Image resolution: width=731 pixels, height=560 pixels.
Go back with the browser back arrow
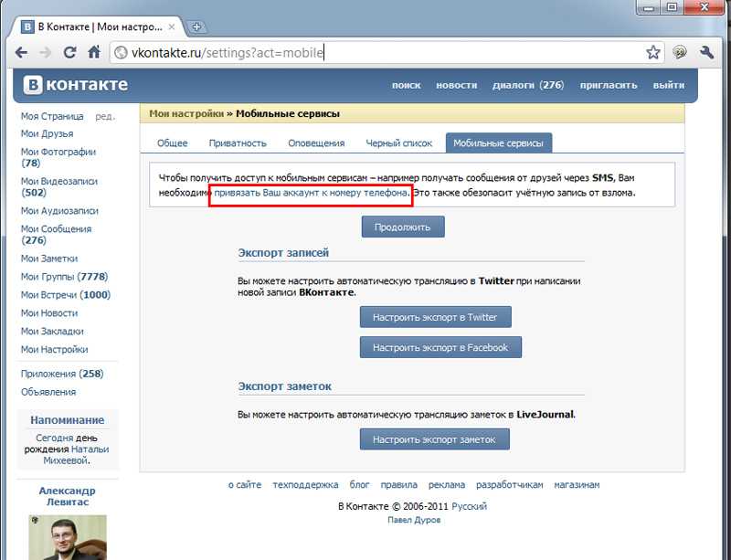click(21, 52)
